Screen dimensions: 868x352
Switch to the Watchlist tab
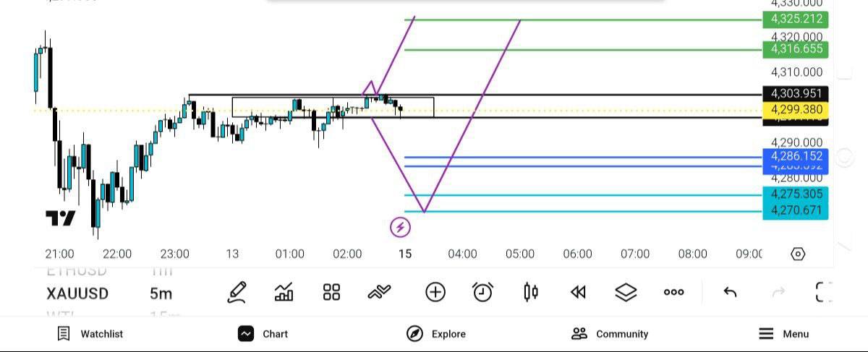click(90, 334)
